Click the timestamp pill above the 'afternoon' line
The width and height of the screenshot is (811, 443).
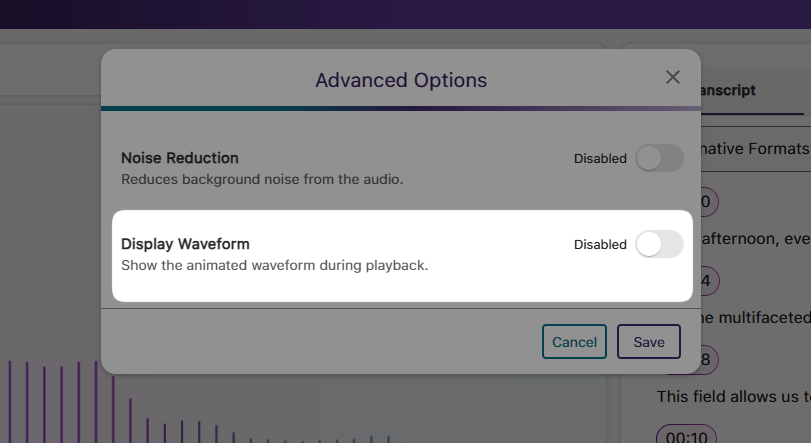click(x=700, y=202)
